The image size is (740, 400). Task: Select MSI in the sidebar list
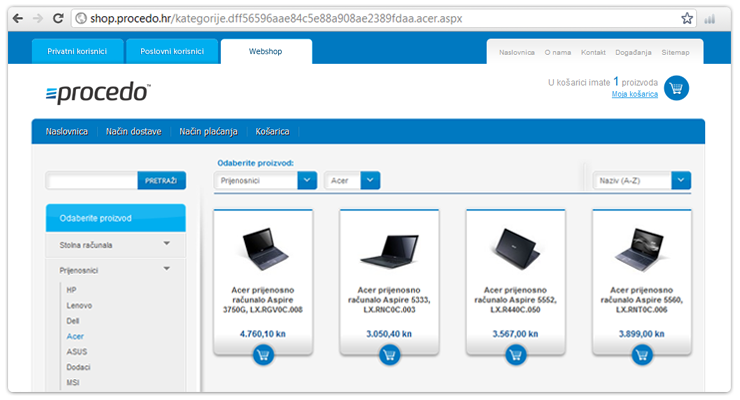click(x=73, y=383)
